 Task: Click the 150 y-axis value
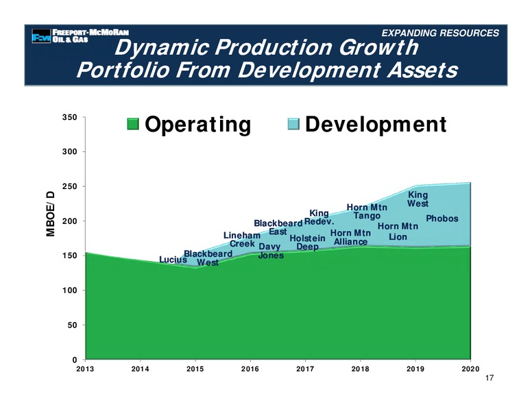(x=69, y=256)
